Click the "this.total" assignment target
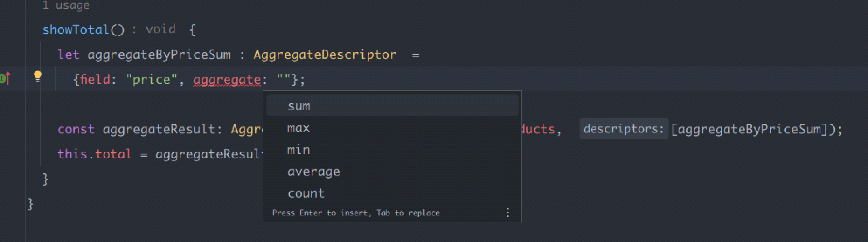Viewport: 868px width, 242px height. click(94, 154)
